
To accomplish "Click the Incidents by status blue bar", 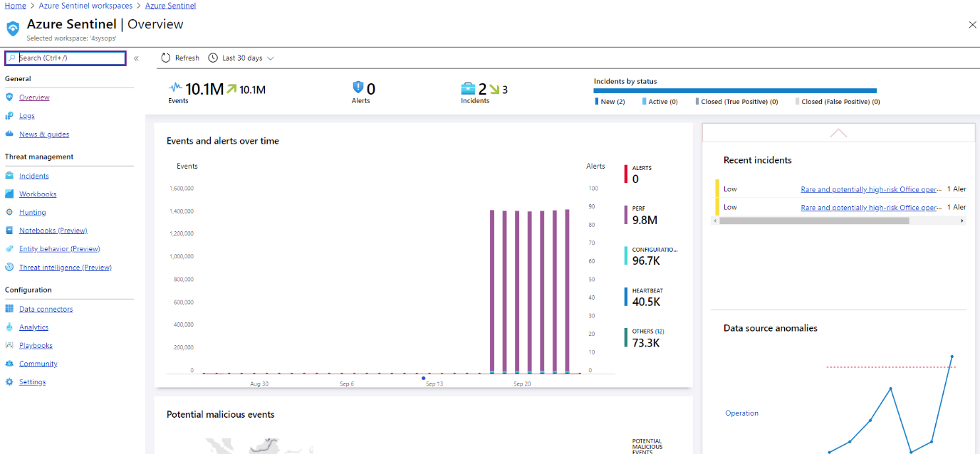I will tap(735, 91).
